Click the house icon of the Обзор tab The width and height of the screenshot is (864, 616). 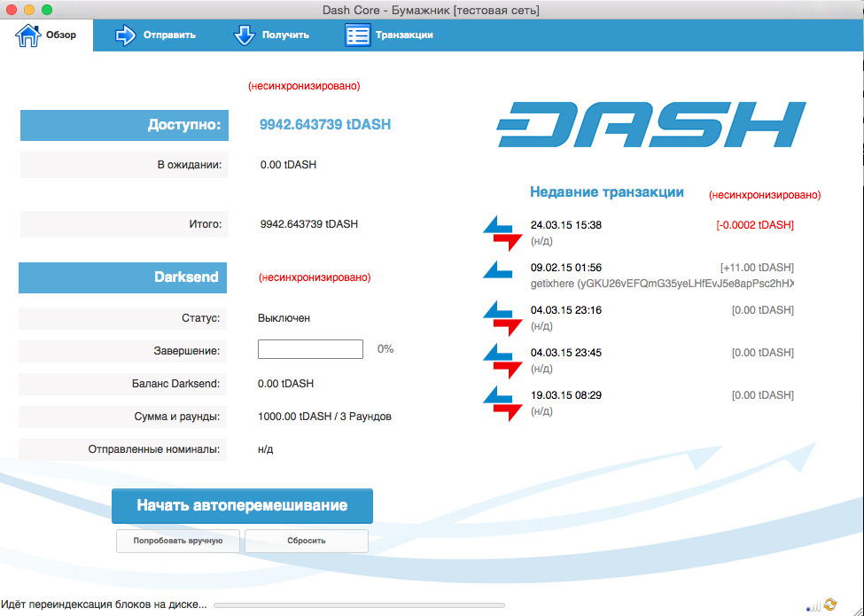(x=28, y=35)
